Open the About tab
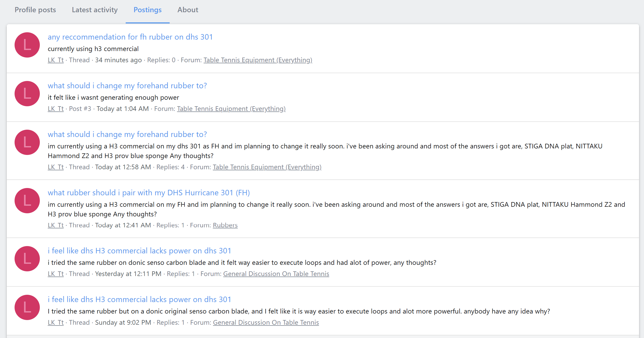Image resolution: width=644 pixels, height=338 pixels. pos(188,10)
